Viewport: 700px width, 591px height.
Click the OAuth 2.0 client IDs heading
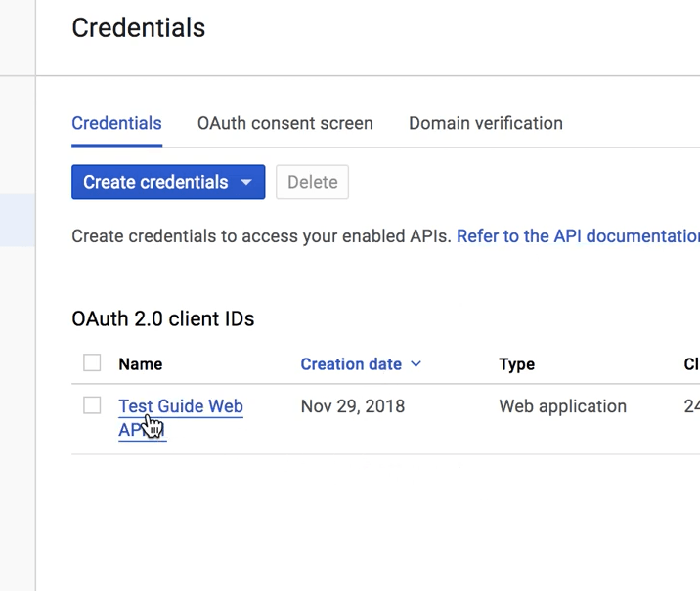click(x=163, y=318)
